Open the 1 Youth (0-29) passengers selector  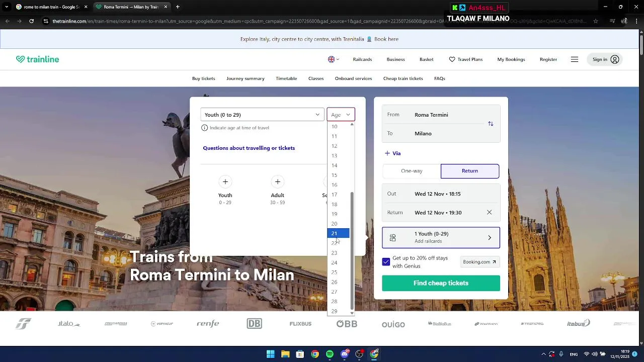coord(441,237)
